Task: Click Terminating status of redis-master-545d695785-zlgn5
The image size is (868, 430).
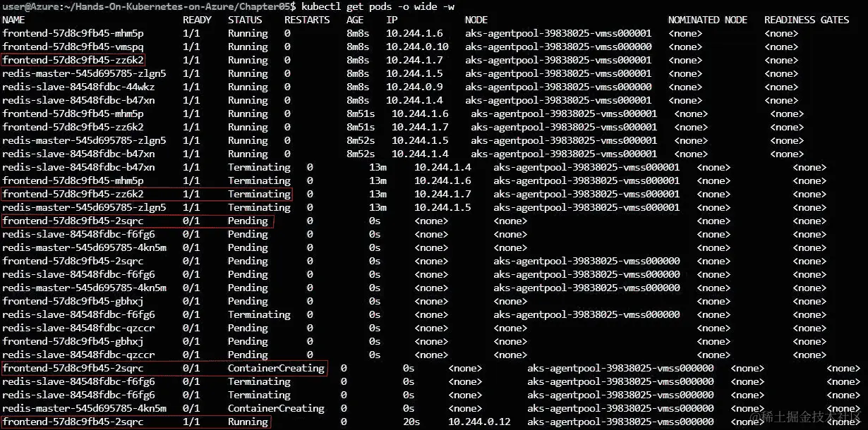Action: pos(259,207)
